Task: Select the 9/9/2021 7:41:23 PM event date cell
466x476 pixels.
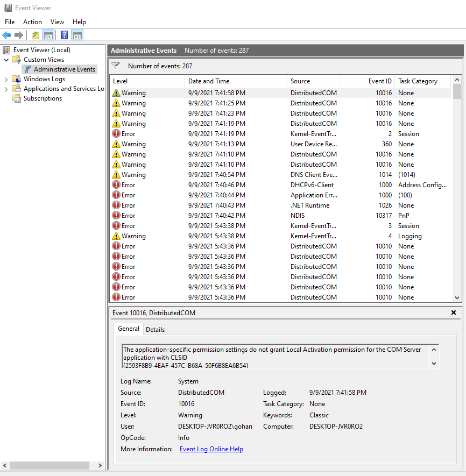Action: click(217, 113)
